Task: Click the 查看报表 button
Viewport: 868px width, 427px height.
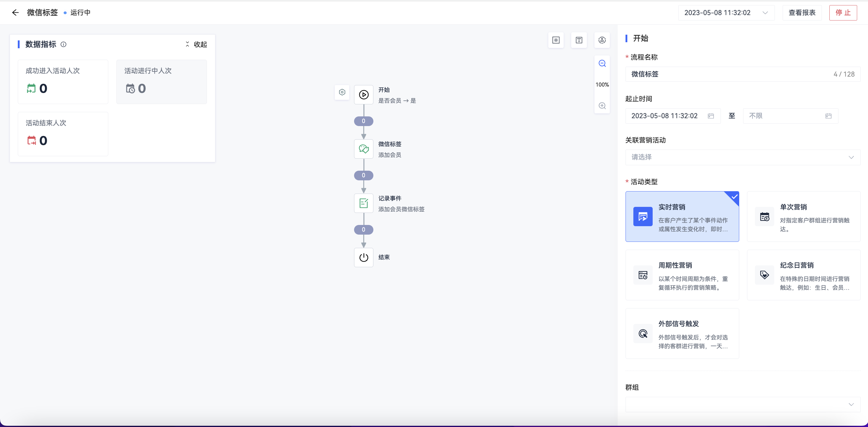Action: pyautogui.click(x=802, y=13)
